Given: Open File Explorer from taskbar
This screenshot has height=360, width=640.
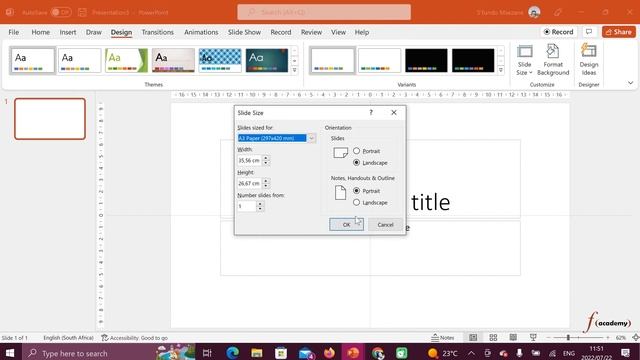Looking at the screenshot, I should click(256, 353).
